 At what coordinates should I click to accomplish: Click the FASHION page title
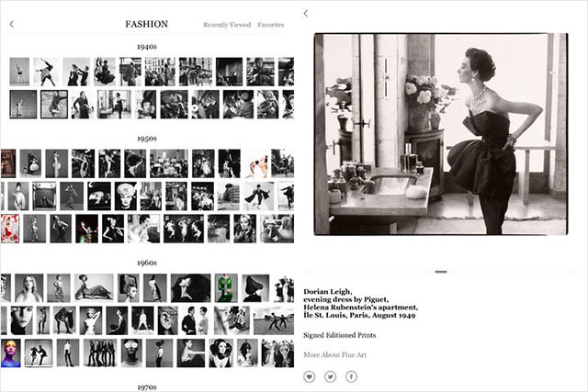coord(147,25)
